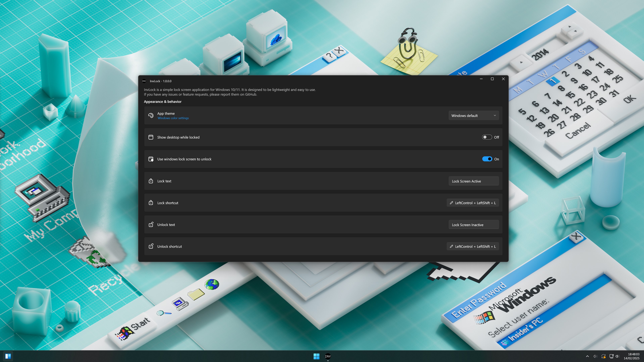Click the Windows Update tray icon
The image size is (644, 362).
click(x=603, y=356)
